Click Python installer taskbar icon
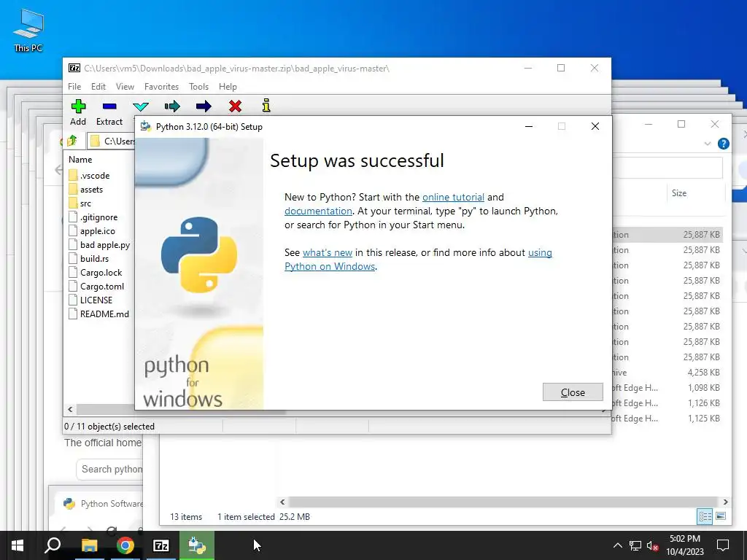Image resolution: width=747 pixels, height=560 pixels. [x=197, y=545]
